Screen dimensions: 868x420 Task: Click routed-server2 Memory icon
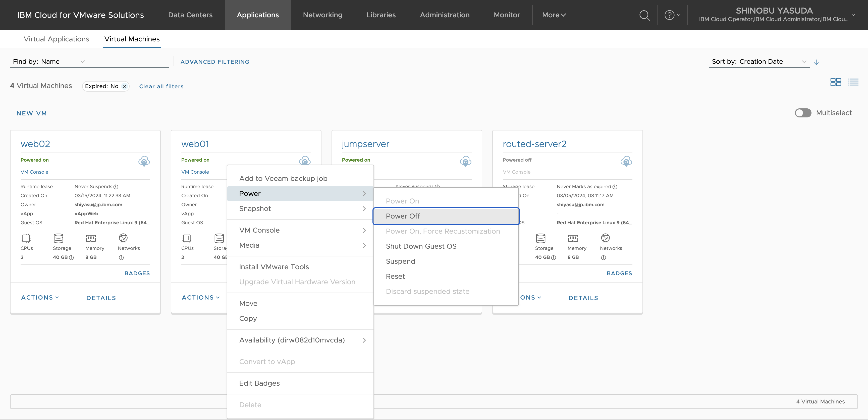click(573, 238)
